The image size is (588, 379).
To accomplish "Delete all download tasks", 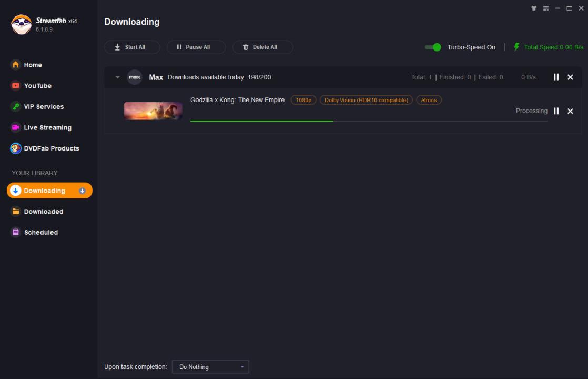I will pos(262,47).
